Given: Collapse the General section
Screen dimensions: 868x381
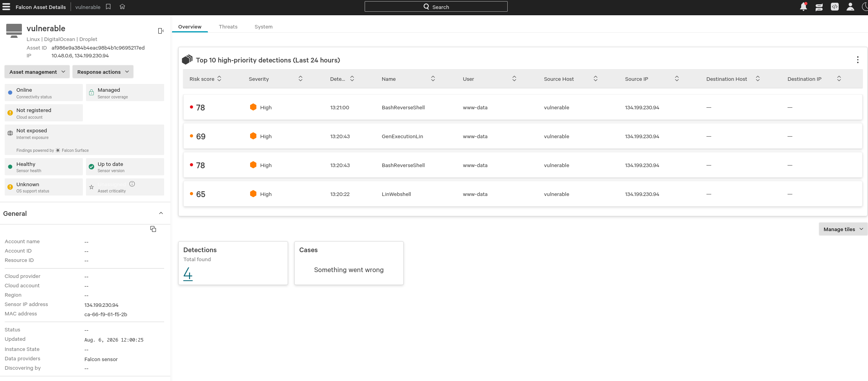Looking at the screenshot, I should [x=161, y=213].
